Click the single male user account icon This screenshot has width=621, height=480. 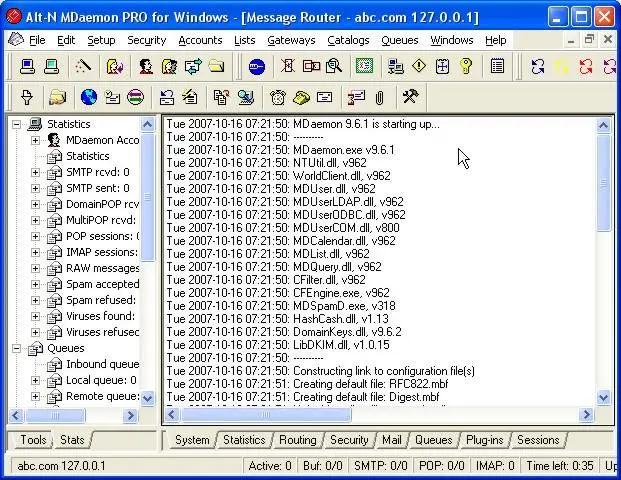[146, 66]
